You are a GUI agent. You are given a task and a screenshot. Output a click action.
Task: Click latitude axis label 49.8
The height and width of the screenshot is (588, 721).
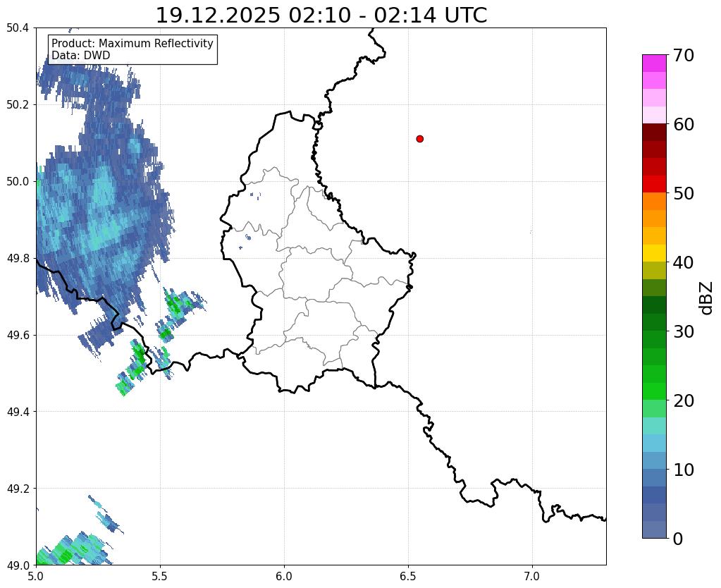(x=18, y=259)
